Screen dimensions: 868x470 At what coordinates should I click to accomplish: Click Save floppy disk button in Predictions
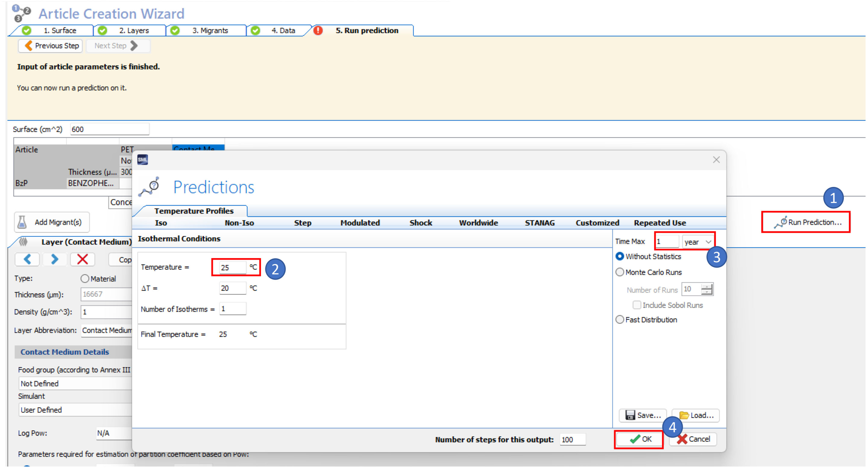[x=643, y=415]
